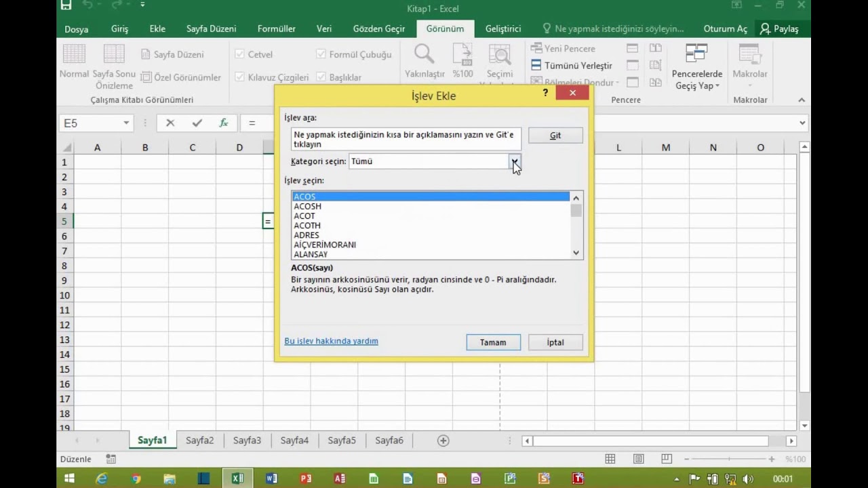Click the İptal button
868x488 pixels.
click(x=555, y=342)
